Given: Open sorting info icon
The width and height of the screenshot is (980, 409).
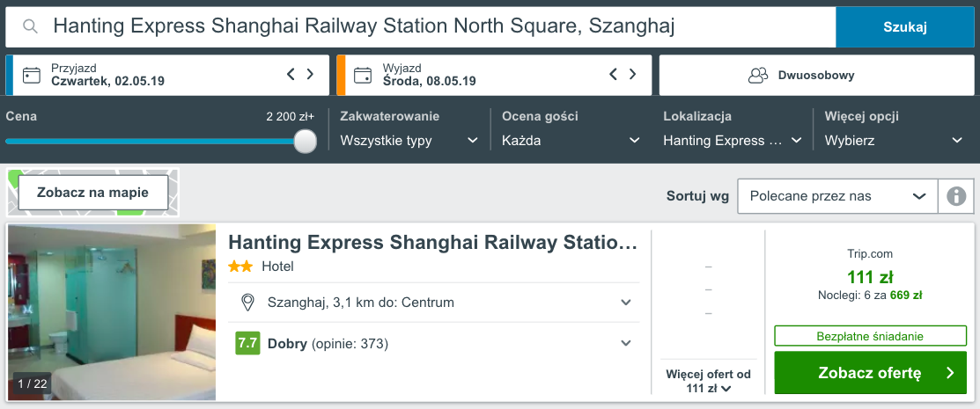Looking at the screenshot, I should (956, 196).
